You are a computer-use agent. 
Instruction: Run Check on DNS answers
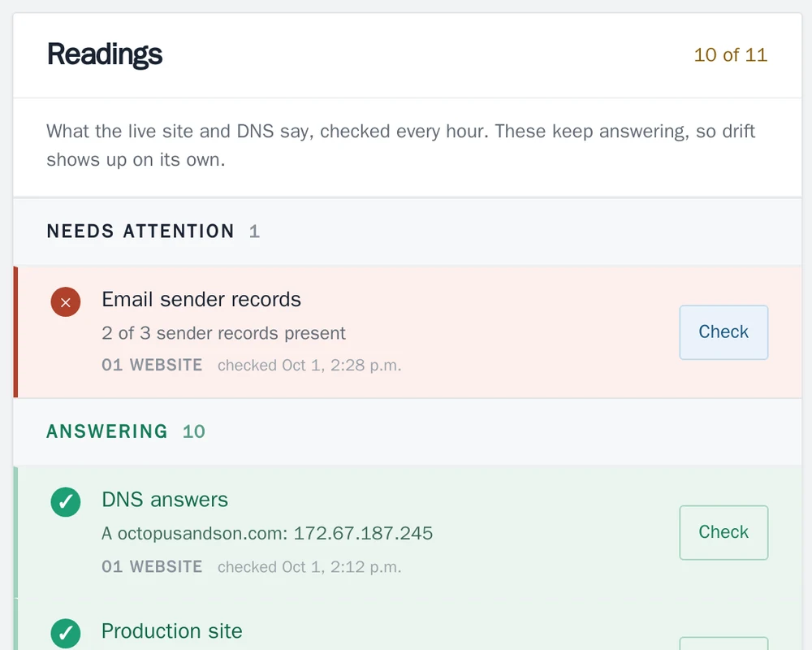(723, 532)
